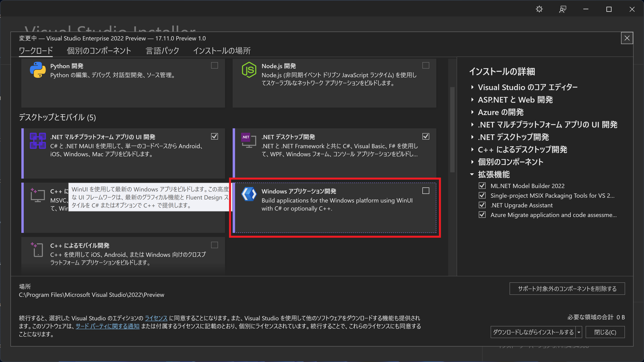Expand .NET マルチプラットフォーム アプリの UI 開発 details
The width and height of the screenshot is (644, 362).
(472, 124)
